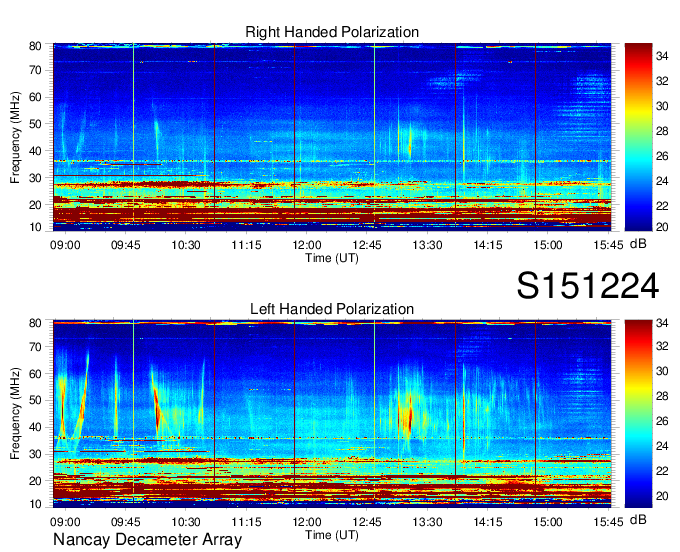
Task: Click '60' frequency tick on Right Handed plot
Action: click(x=35, y=97)
